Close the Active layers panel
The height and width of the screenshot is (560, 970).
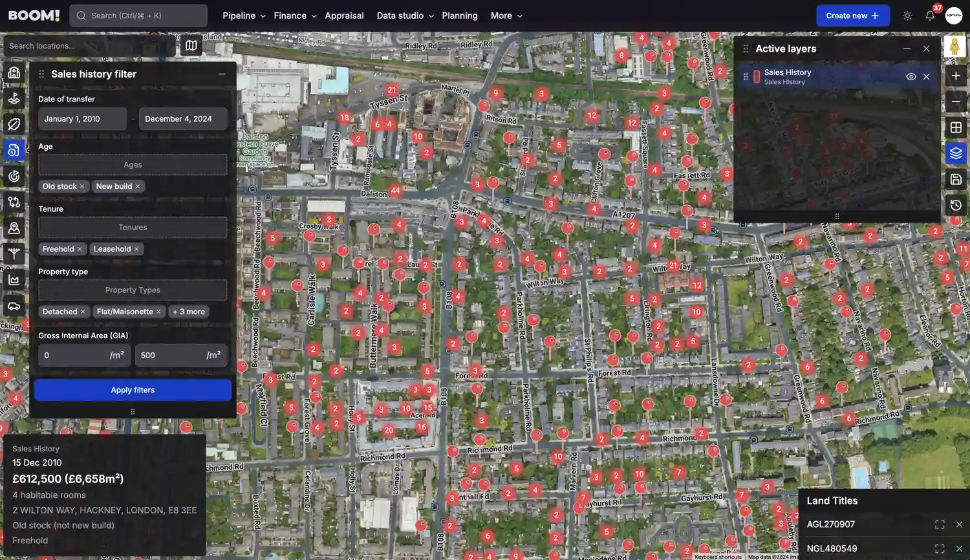(x=927, y=48)
